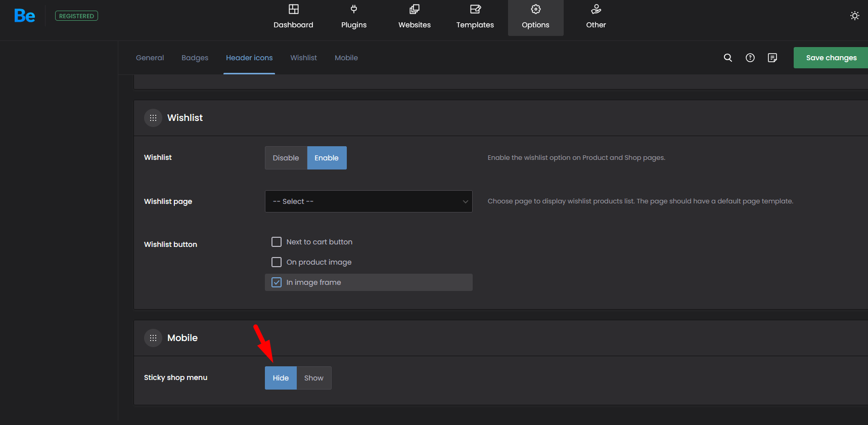Click the Wishlist page label

(168, 201)
